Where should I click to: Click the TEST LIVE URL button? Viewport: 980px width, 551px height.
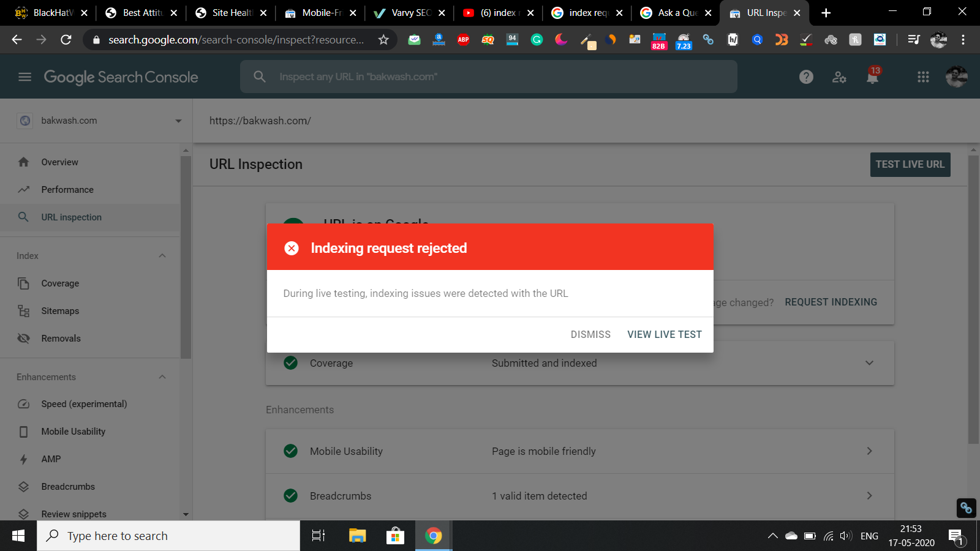pos(910,165)
